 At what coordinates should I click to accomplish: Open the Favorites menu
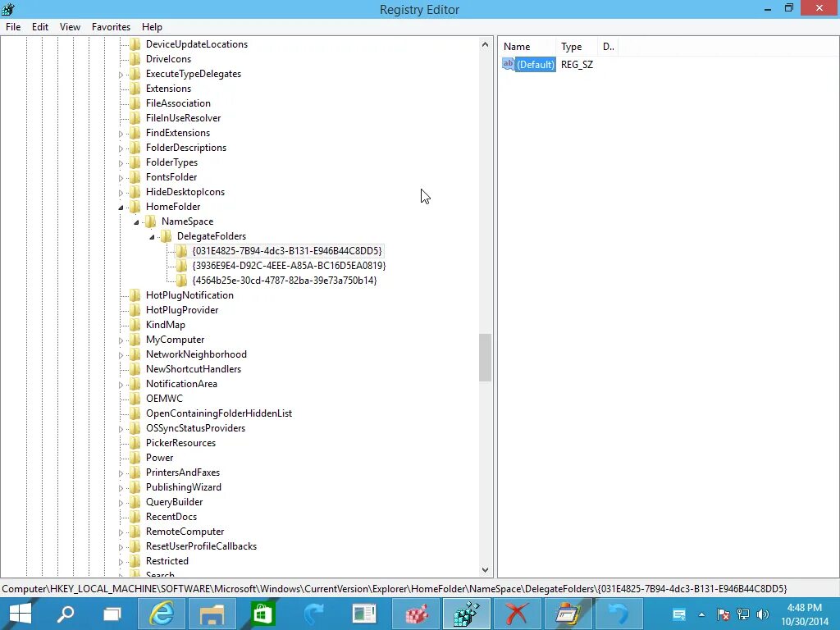point(111,27)
